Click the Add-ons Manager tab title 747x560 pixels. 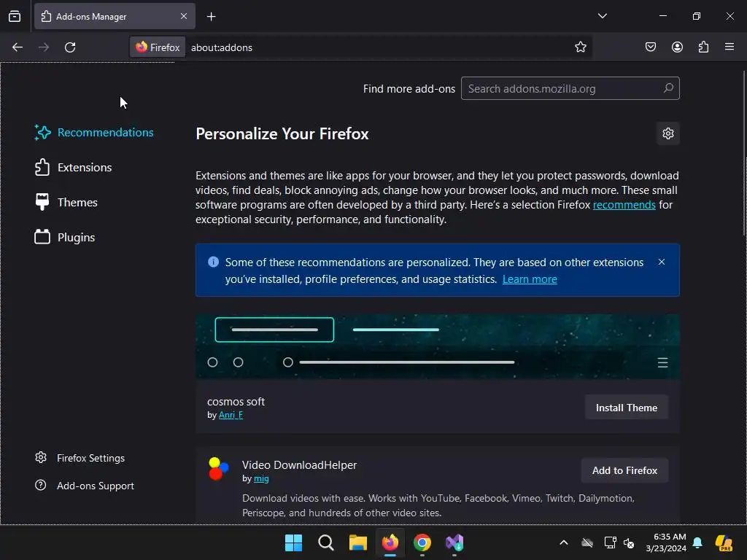[x=91, y=17]
